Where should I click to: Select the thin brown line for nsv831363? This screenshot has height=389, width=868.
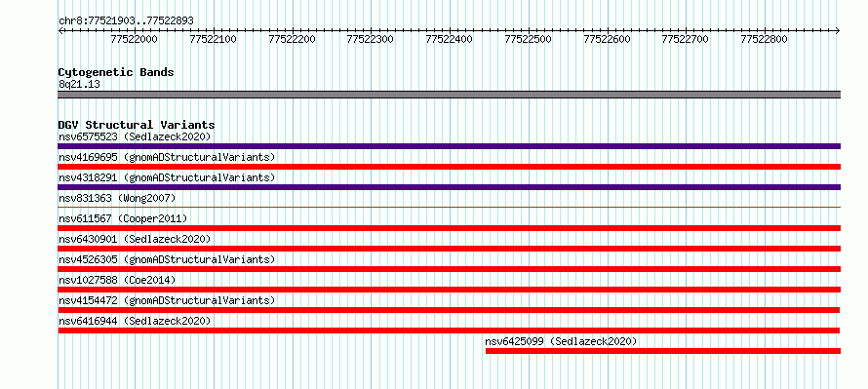click(x=449, y=208)
